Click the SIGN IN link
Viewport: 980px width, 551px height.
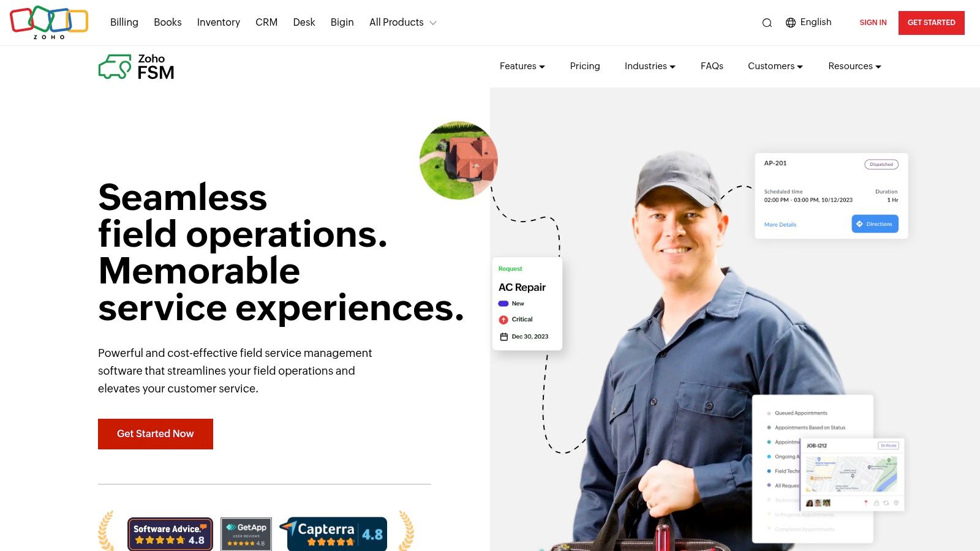[x=873, y=23]
